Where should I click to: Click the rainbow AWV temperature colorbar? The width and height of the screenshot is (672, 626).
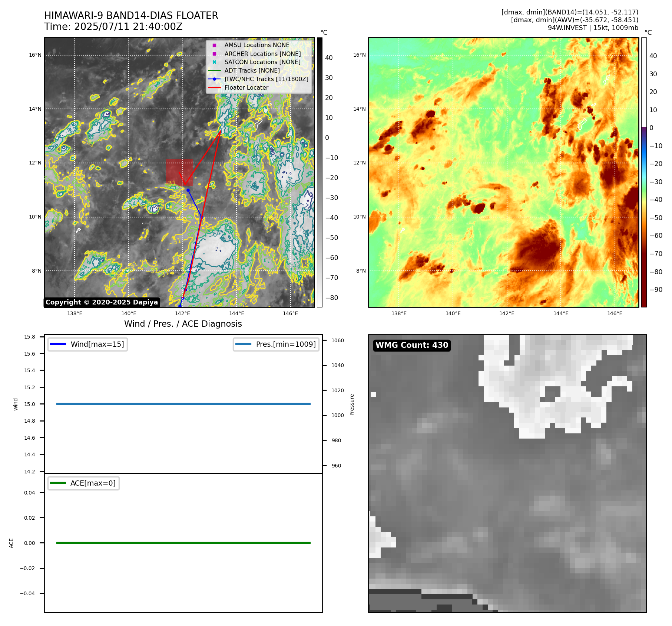pos(644,172)
